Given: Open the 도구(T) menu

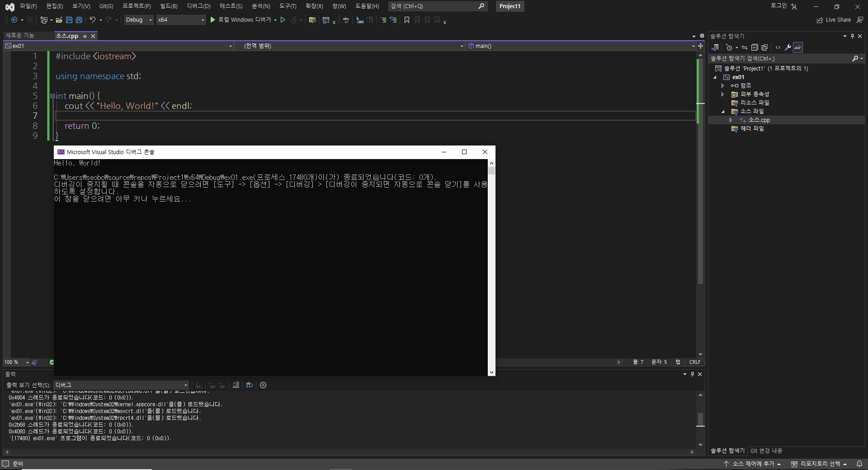Looking at the screenshot, I should click(x=288, y=6).
